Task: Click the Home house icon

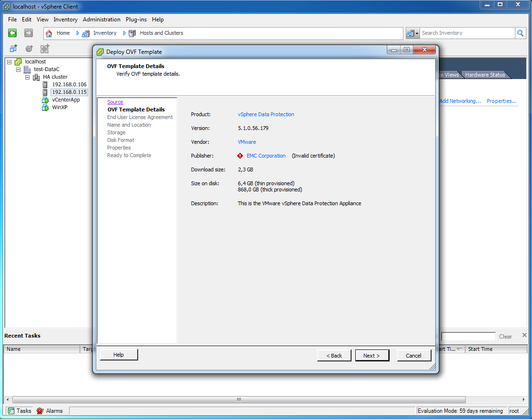Action: [x=49, y=33]
